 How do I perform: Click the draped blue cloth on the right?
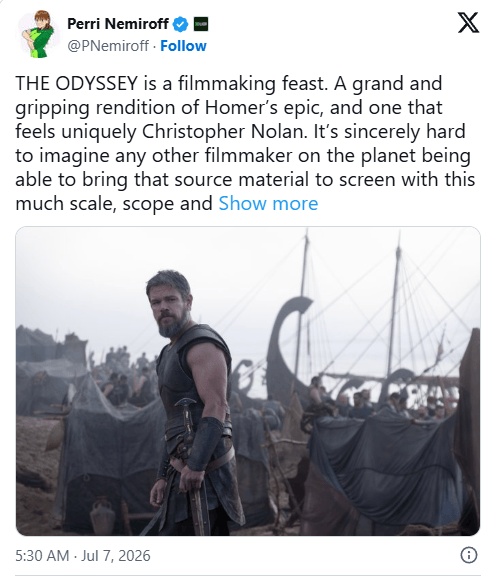(x=385, y=467)
